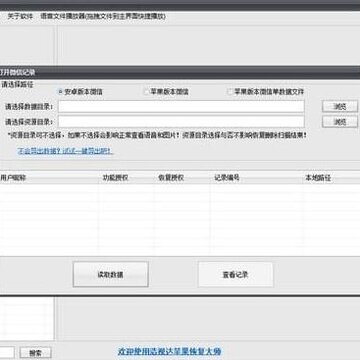The image size is (360, 360).
Task: Click the 资源目录可不选择 note text
Action: pos(157,136)
